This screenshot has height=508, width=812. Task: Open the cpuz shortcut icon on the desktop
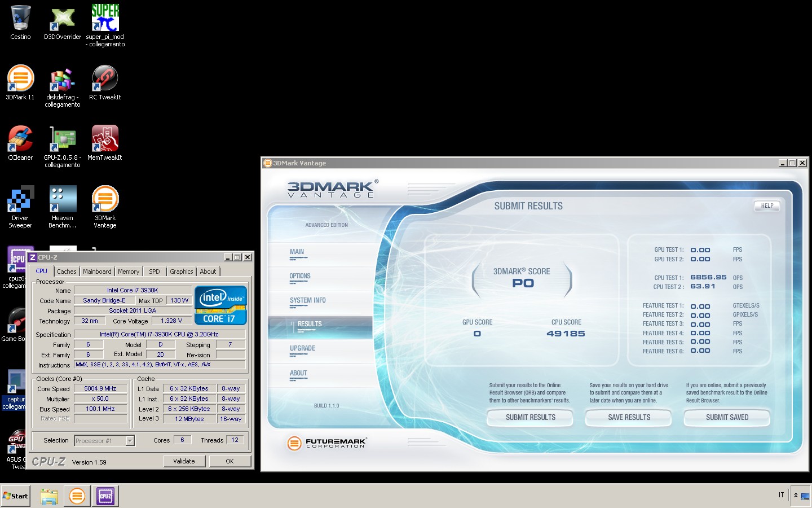click(x=17, y=260)
